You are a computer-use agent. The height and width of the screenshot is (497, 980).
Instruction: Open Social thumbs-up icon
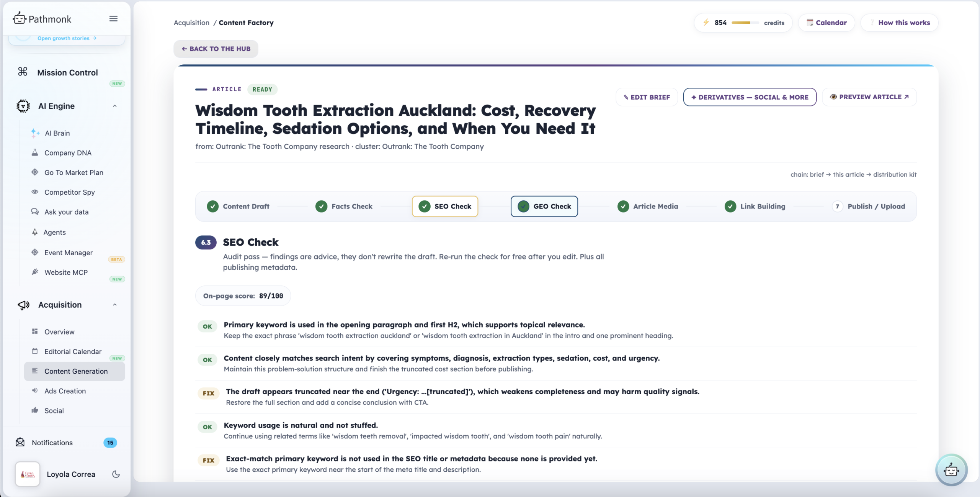(x=35, y=410)
